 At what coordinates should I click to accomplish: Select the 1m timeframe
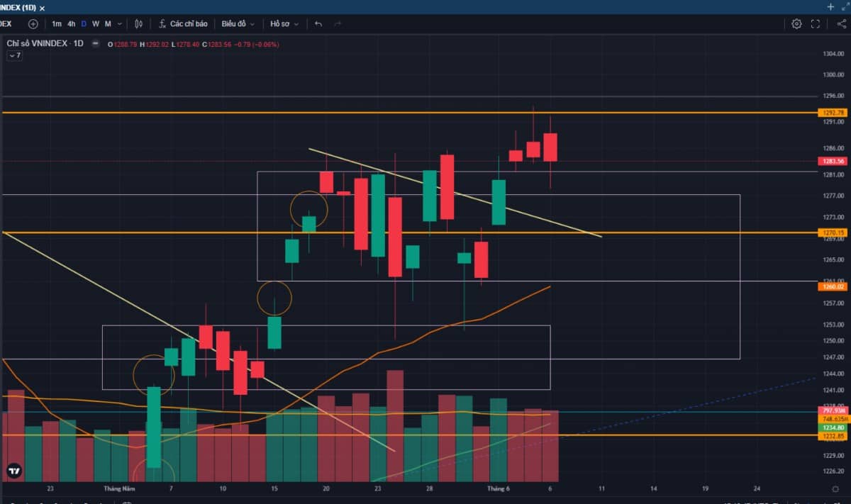click(57, 23)
